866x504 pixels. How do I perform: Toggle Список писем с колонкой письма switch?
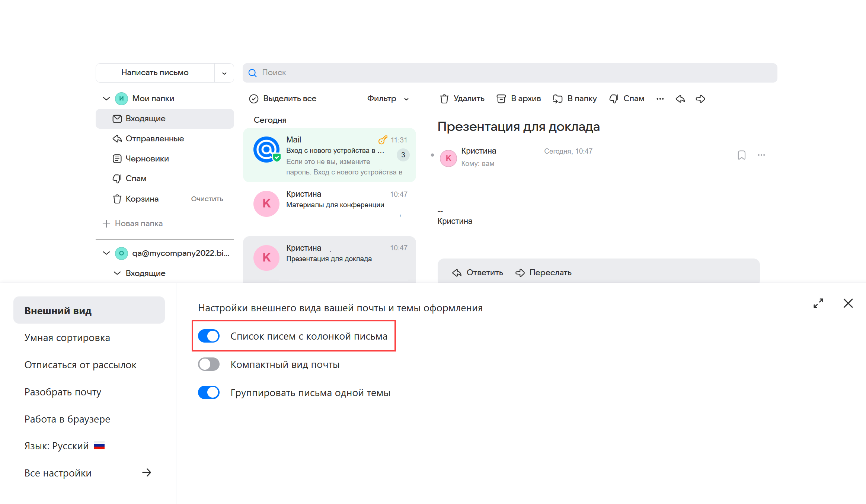(209, 336)
